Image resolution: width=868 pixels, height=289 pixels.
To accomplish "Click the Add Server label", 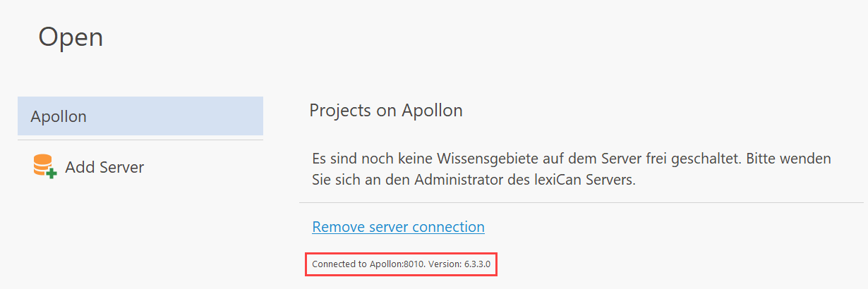I will point(104,168).
